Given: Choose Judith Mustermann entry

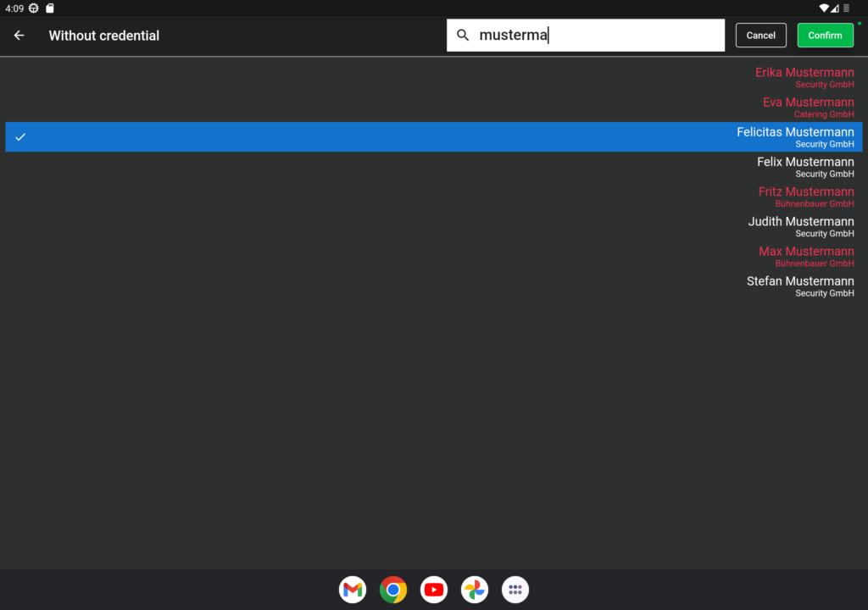Looking at the screenshot, I should [x=434, y=227].
